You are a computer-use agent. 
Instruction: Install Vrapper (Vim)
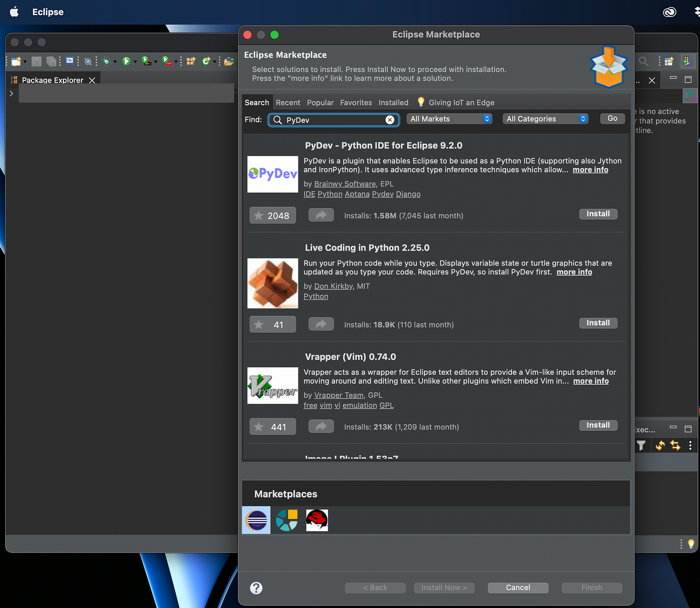pos(598,425)
